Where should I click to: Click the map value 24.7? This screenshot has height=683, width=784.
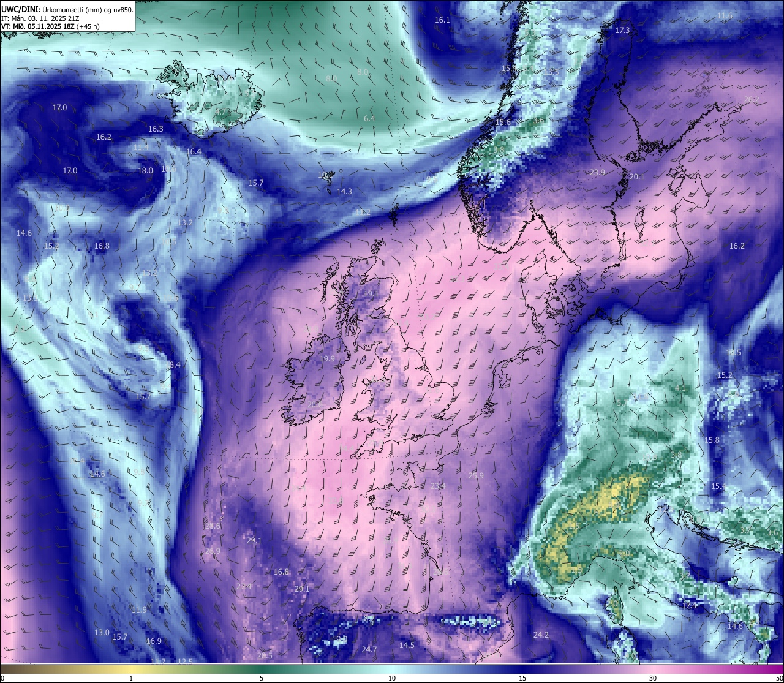[369, 650]
